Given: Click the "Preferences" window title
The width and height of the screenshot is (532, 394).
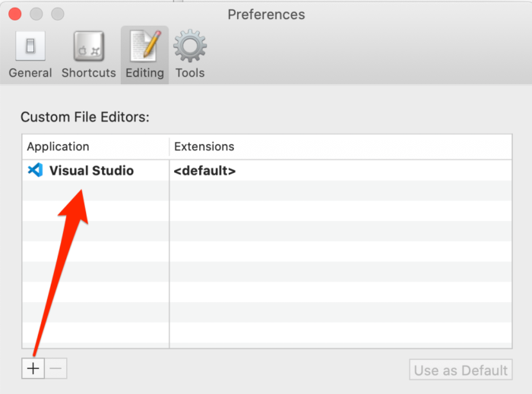Looking at the screenshot, I should tap(266, 14).
